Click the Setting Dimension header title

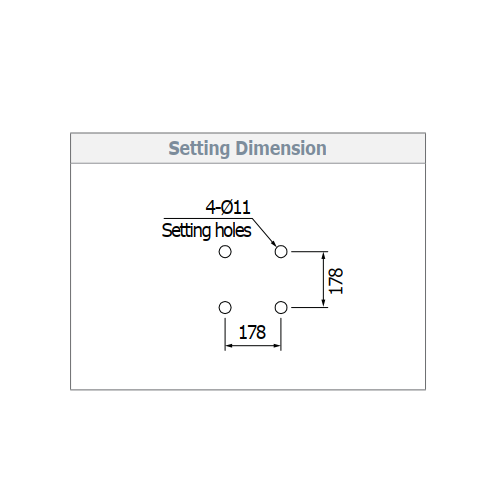click(x=247, y=148)
